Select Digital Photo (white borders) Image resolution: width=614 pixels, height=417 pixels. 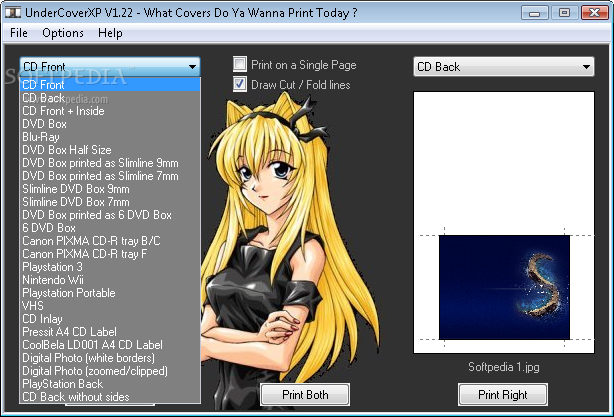point(110,357)
